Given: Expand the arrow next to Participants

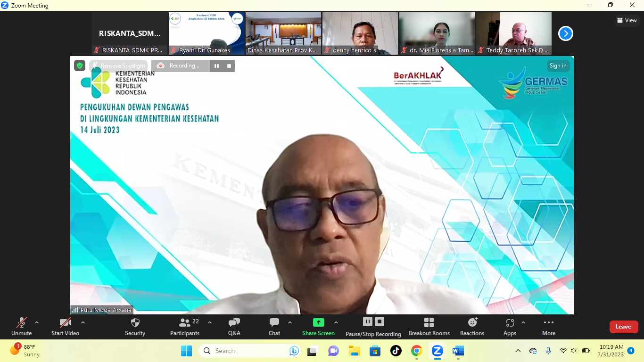Looking at the screenshot, I should point(210,323).
